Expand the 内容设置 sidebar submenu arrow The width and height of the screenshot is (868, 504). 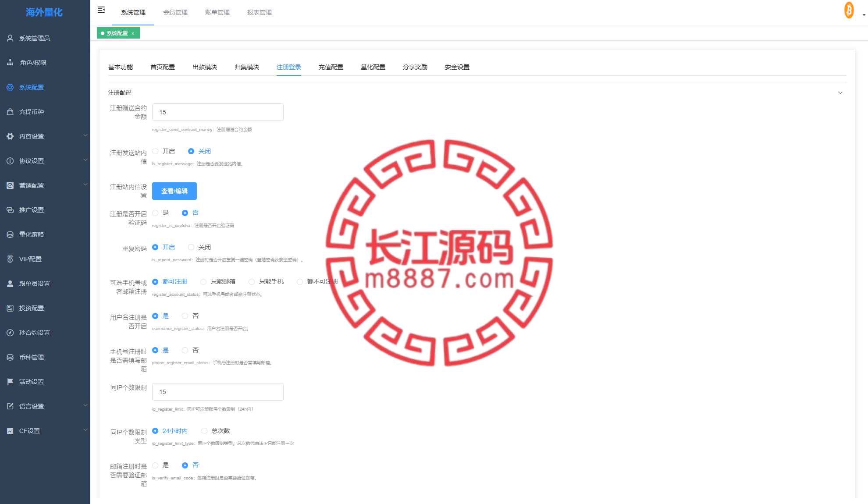(85, 135)
